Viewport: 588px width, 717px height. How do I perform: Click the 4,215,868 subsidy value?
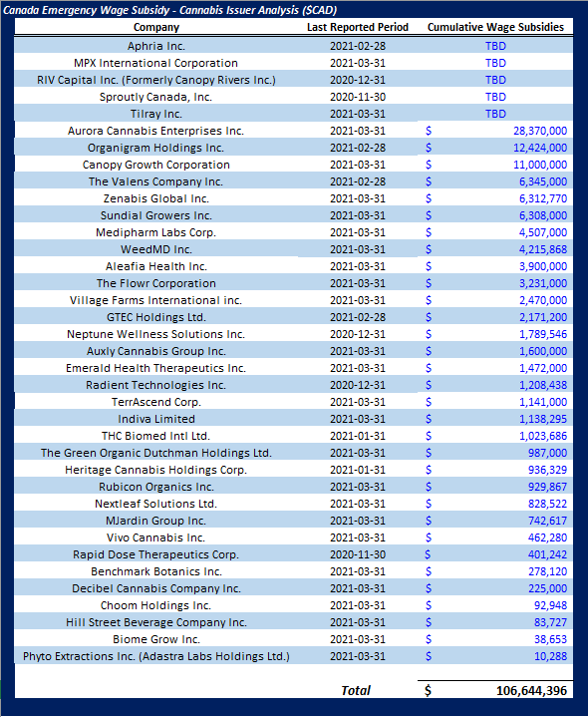click(x=543, y=249)
